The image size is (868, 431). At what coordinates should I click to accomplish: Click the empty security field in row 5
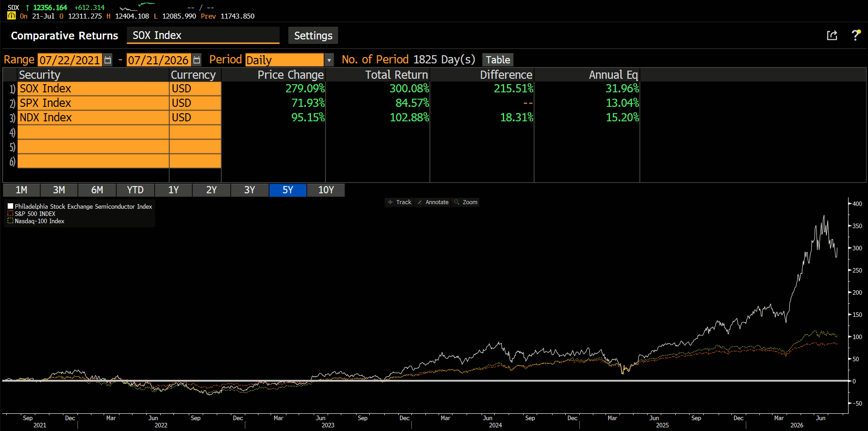[x=93, y=147]
